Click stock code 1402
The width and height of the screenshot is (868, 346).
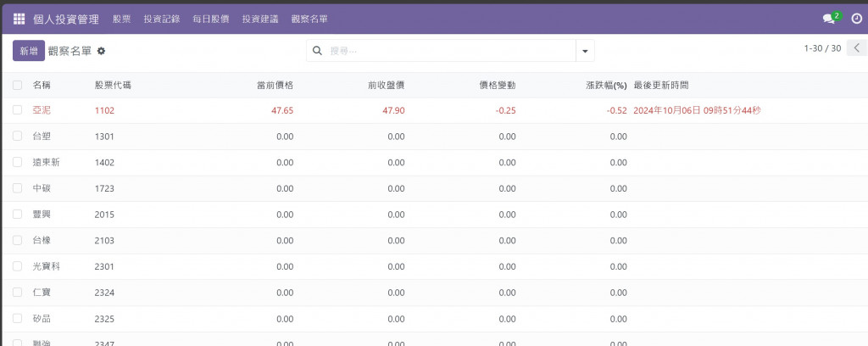point(104,163)
